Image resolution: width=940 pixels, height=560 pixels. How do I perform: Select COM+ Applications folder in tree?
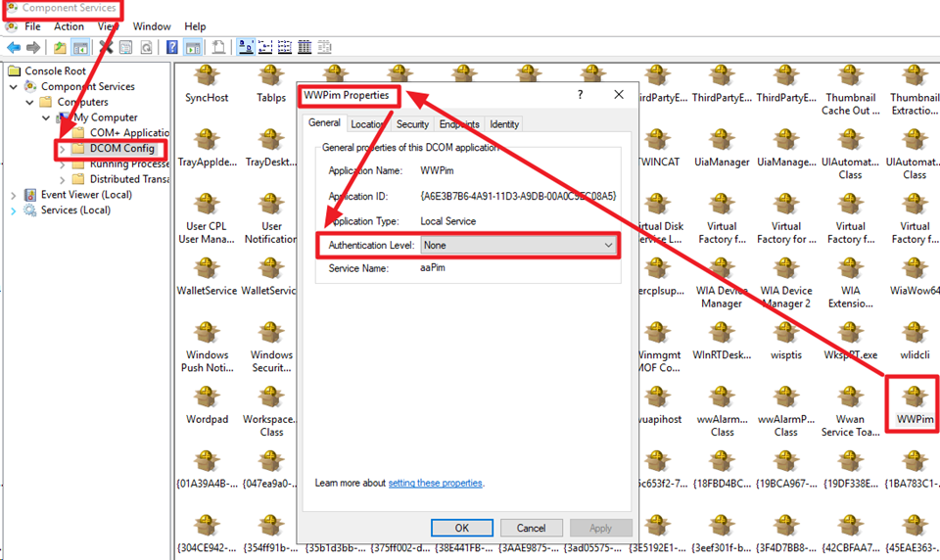click(129, 132)
